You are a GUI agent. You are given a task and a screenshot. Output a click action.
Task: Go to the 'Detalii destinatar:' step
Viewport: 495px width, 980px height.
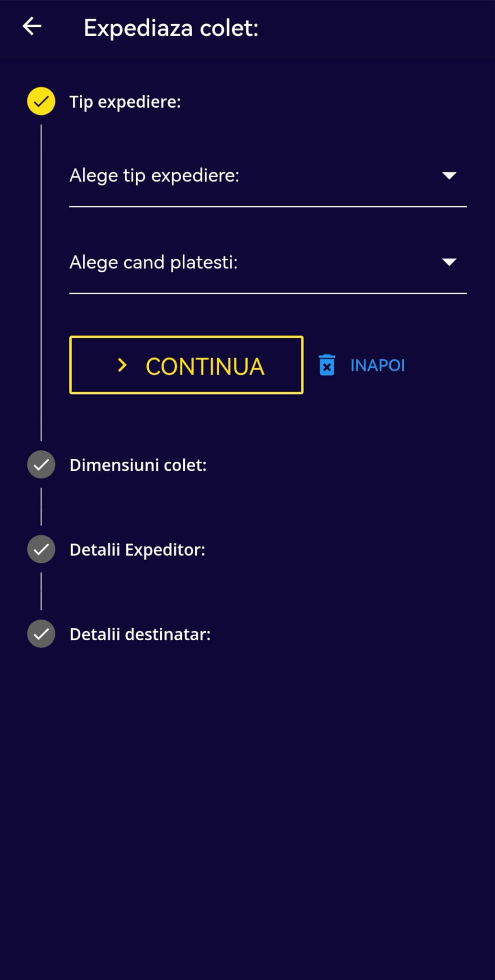coord(140,635)
